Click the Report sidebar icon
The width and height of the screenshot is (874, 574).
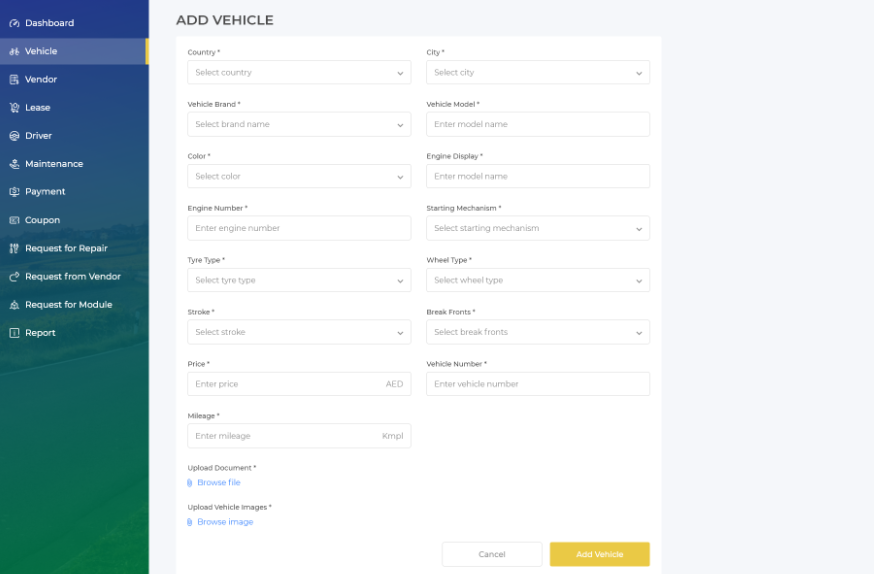click(14, 333)
